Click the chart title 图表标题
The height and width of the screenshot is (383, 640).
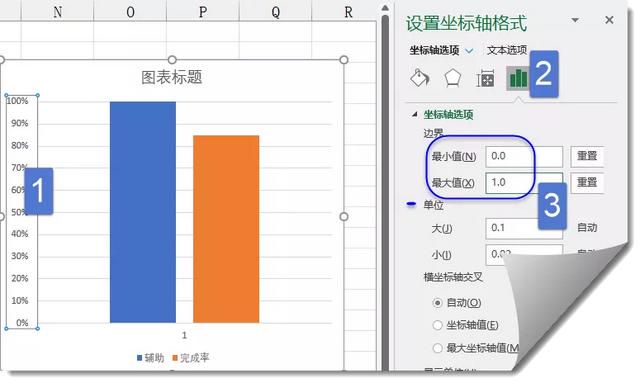(x=172, y=78)
